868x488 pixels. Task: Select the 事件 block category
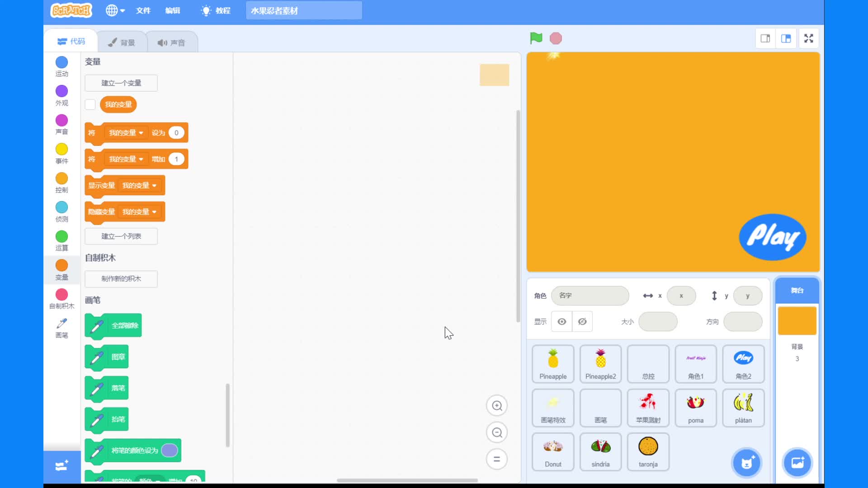(x=62, y=154)
